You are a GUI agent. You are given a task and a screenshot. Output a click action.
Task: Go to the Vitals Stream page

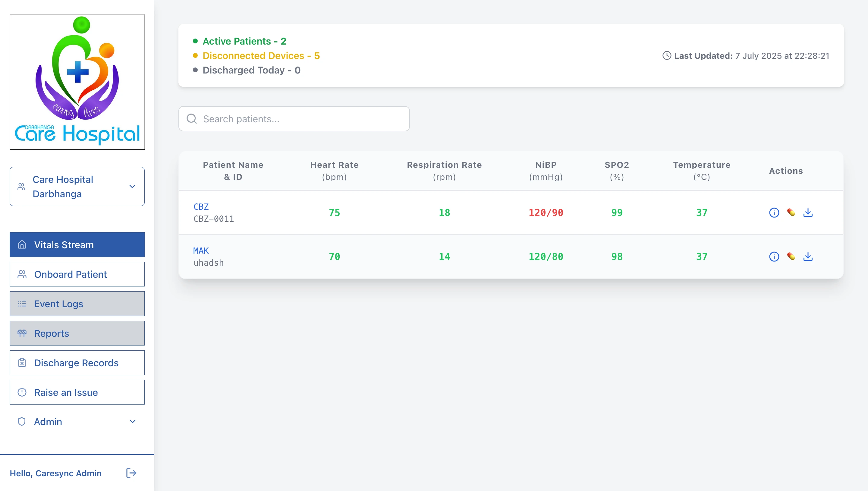click(77, 245)
